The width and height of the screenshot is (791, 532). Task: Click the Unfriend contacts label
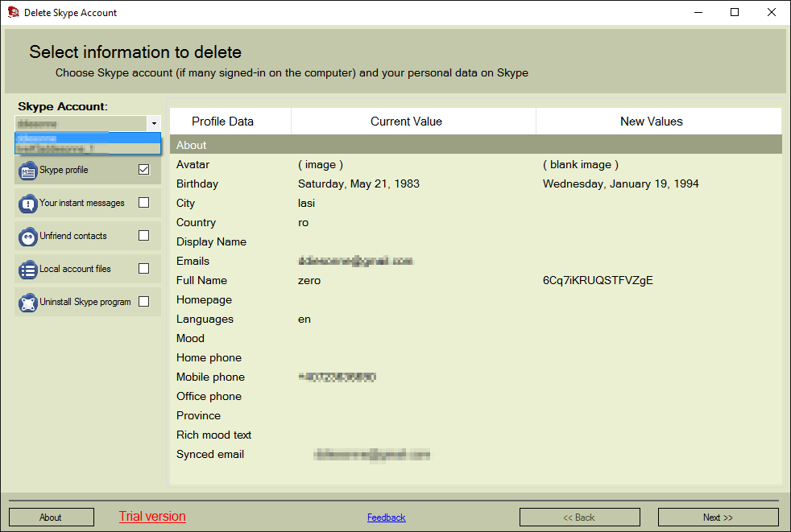coord(73,236)
